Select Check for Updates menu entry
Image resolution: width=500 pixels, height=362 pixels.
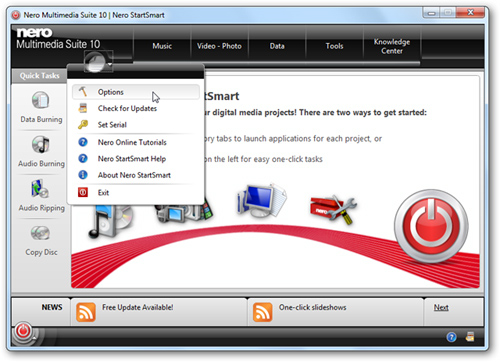[x=136, y=108]
